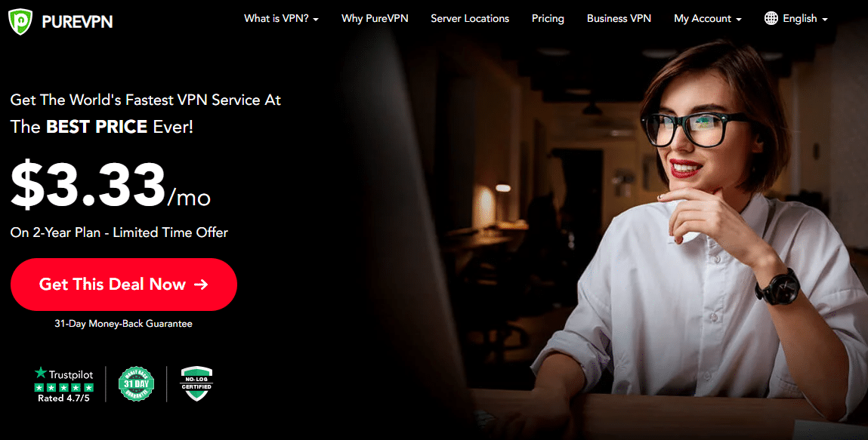Click the $3.33/mo price headline

[x=111, y=186]
